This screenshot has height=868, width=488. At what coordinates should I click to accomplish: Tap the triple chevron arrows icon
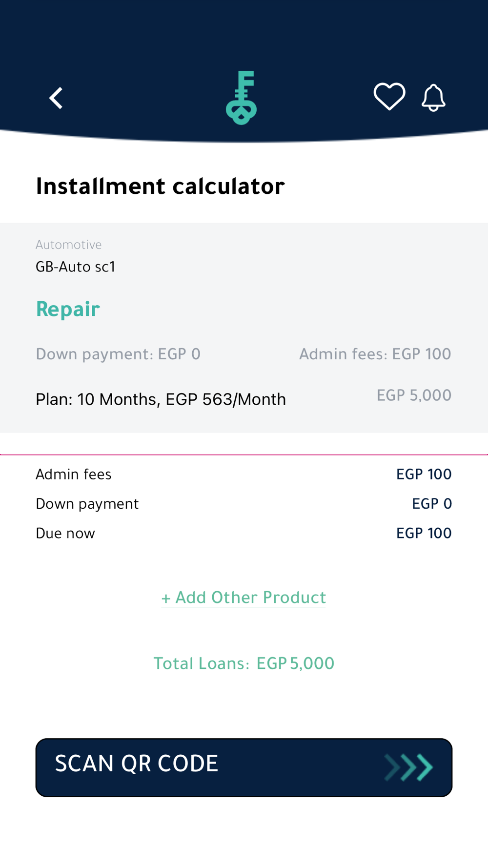pyautogui.click(x=409, y=767)
